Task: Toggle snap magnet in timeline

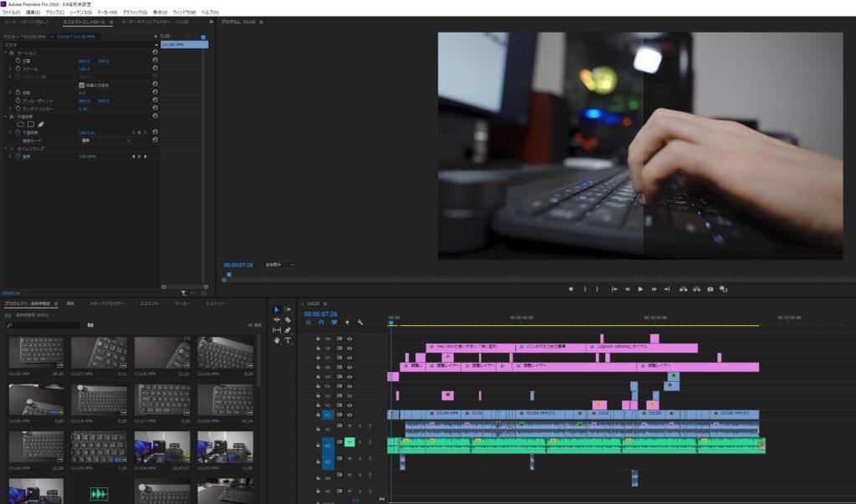Action: click(x=321, y=323)
